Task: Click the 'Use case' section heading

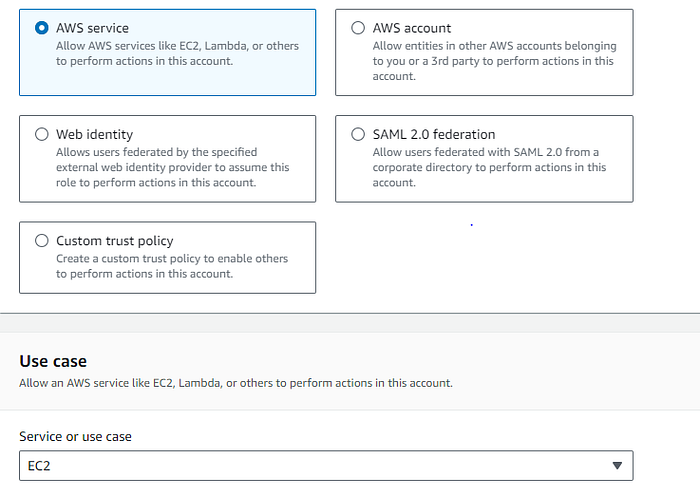Action: tap(53, 361)
